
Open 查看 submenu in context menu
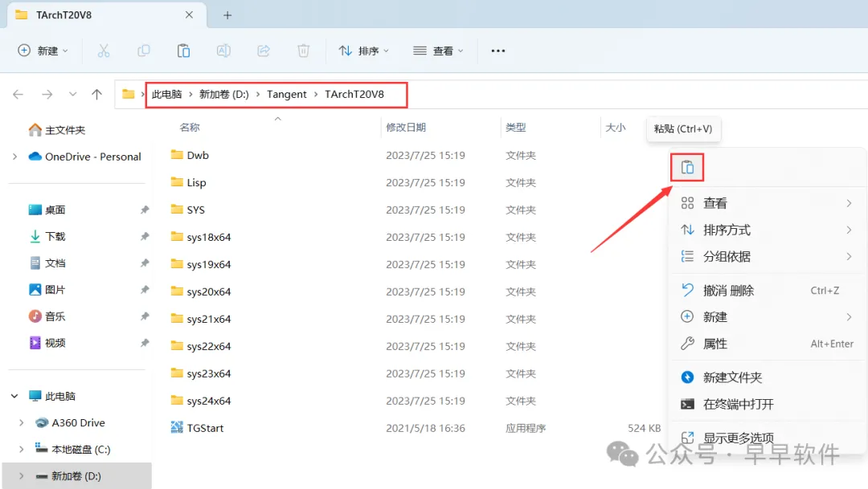(767, 203)
